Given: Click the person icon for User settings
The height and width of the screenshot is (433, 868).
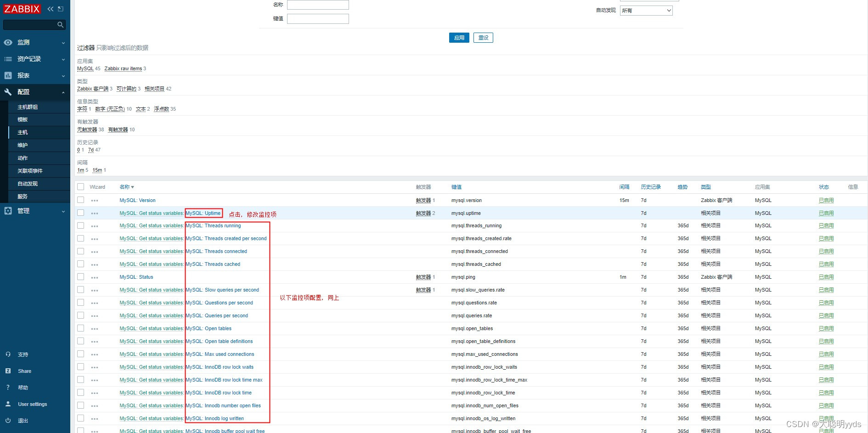Looking at the screenshot, I should pyautogui.click(x=8, y=404).
